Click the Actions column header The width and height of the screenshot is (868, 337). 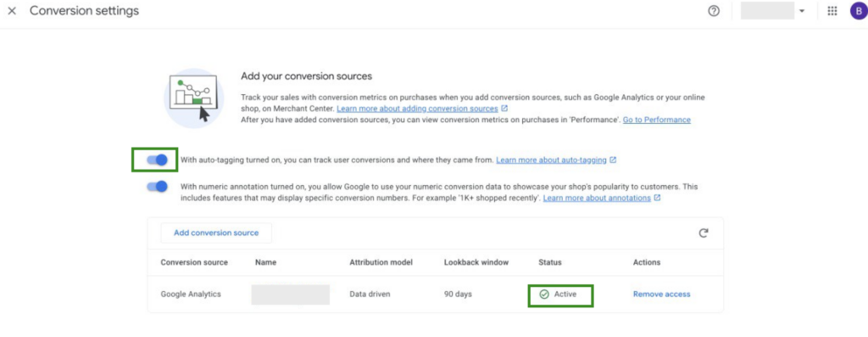tap(647, 262)
